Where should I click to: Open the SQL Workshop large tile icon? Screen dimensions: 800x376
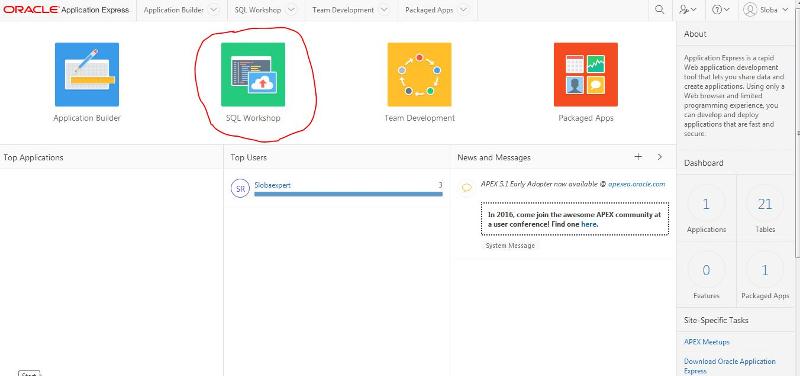coord(253,74)
